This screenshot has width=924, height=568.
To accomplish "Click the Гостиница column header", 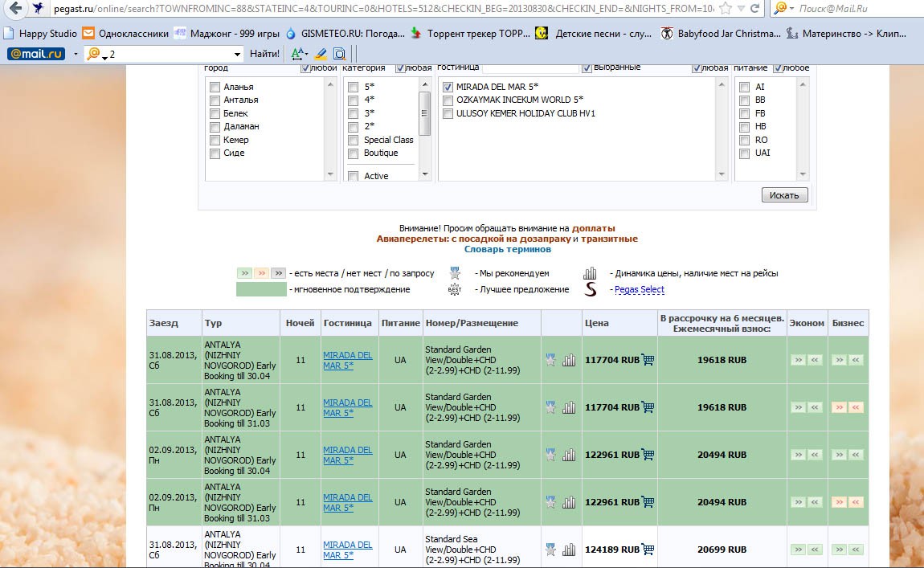I will pos(348,323).
